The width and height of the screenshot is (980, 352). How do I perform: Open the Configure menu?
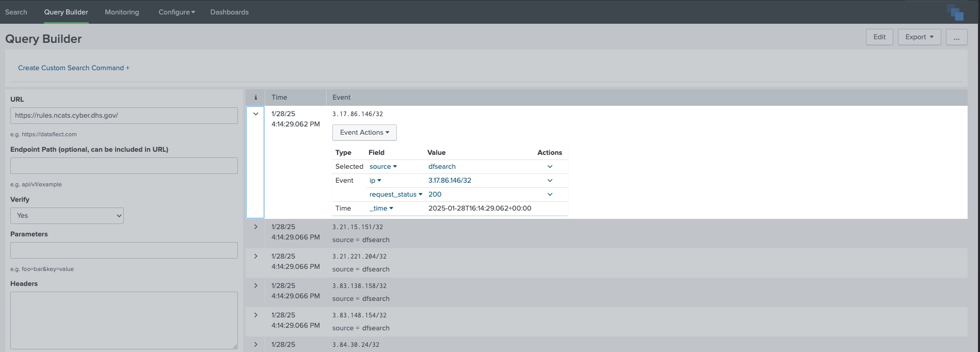click(176, 12)
